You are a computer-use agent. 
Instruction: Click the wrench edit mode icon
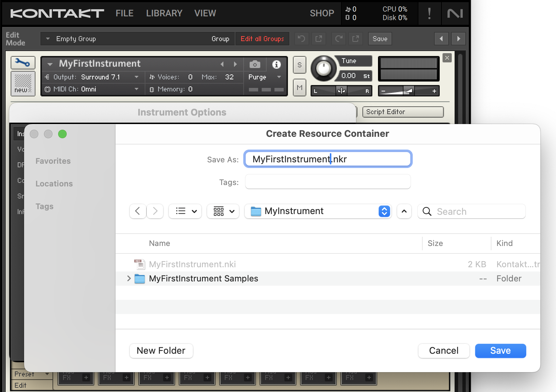tap(23, 63)
